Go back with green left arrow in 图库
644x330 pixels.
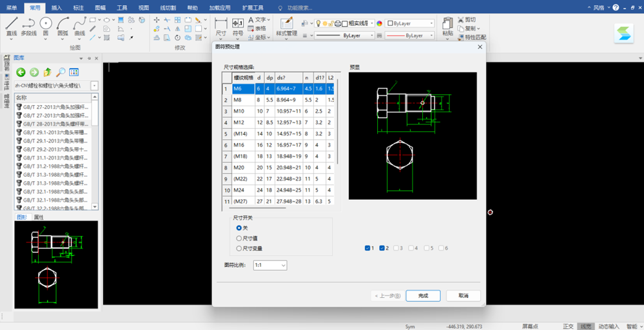point(21,73)
